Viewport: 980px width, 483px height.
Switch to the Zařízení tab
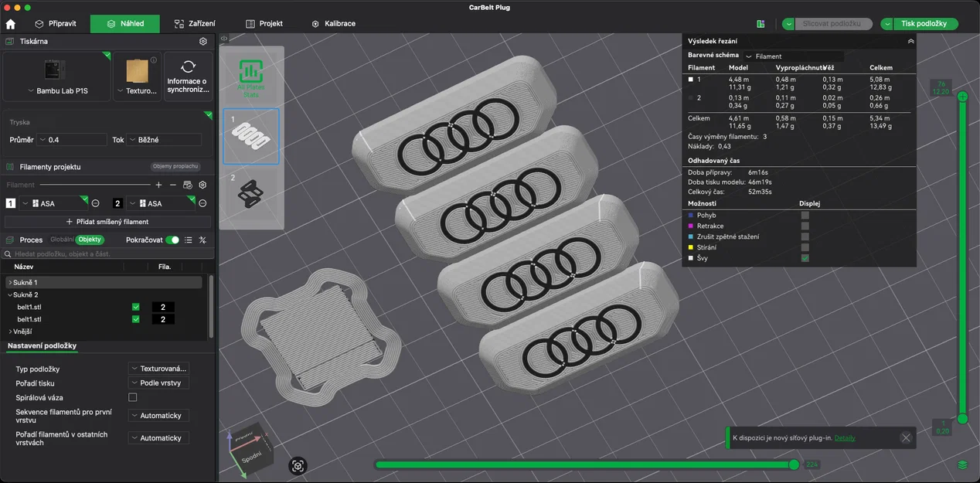click(195, 24)
